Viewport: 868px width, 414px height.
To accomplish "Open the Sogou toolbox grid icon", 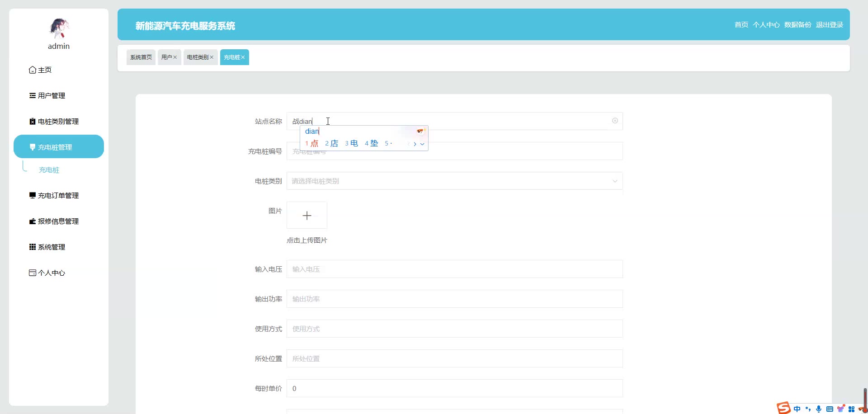I will tap(851, 409).
